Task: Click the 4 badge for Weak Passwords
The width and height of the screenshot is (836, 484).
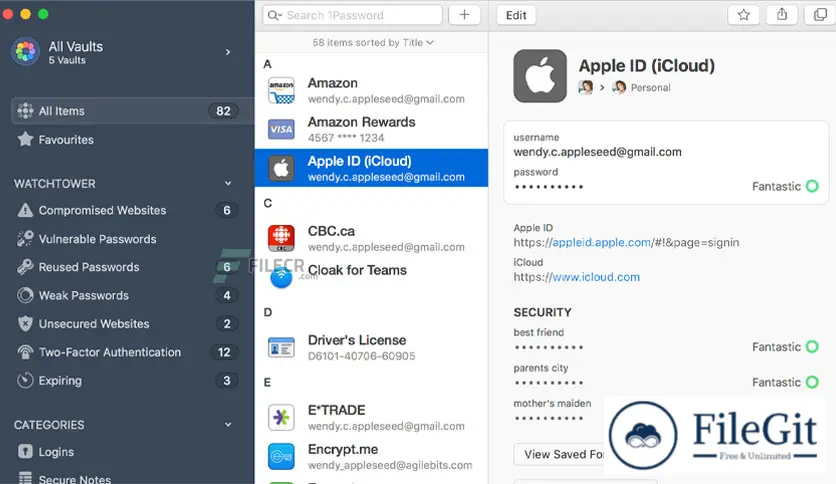Action: (x=227, y=295)
